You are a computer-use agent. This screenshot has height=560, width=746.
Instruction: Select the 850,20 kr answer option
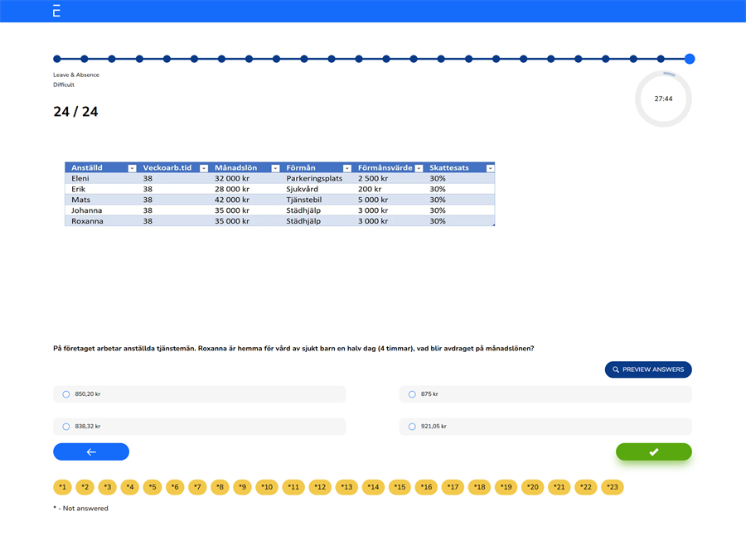66,394
